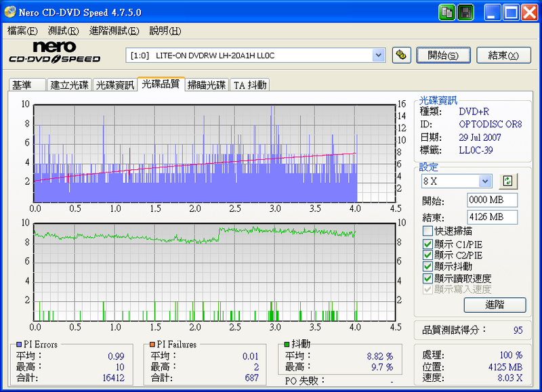Screen dimensions: 542x392
Task: Uncheck the 顯示 C1/PIE checkbox
Action: pos(428,244)
